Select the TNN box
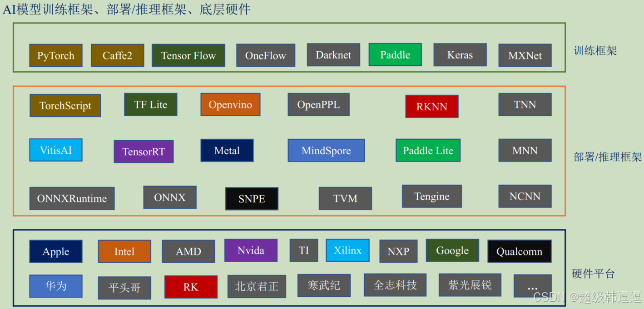This screenshot has width=644, height=309. pyautogui.click(x=525, y=104)
